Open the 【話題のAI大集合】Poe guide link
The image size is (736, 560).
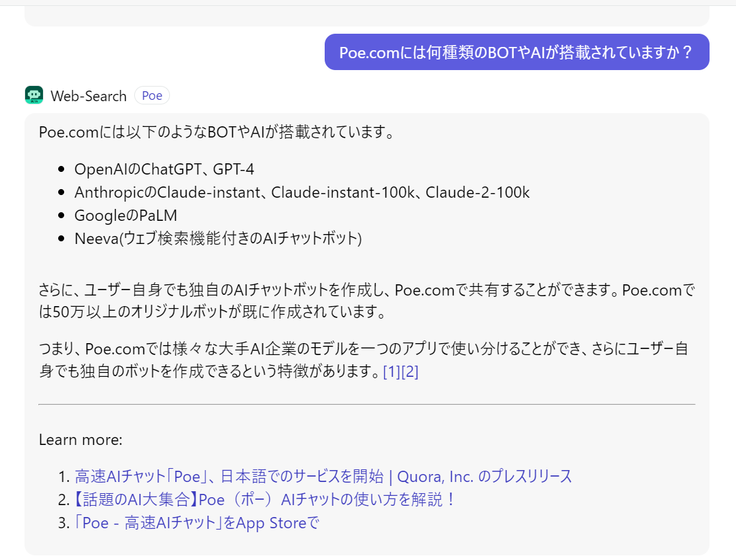(x=265, y=500)
